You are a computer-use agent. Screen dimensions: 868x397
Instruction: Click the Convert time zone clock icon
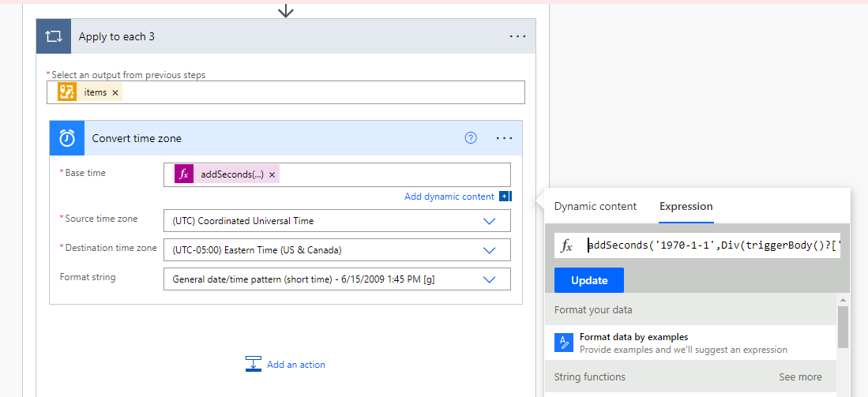(x=67, y=138)
